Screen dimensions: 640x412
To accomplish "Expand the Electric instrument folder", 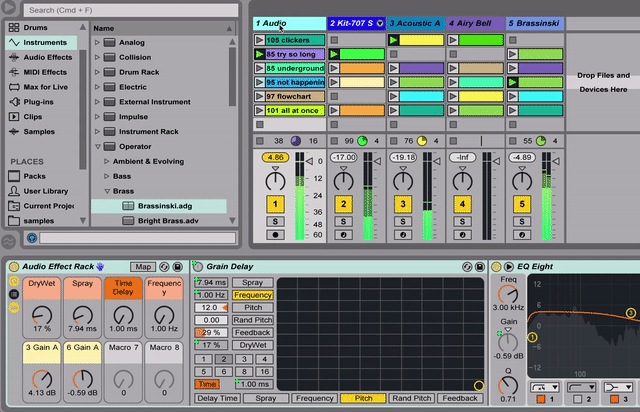I will pos(97,87).
